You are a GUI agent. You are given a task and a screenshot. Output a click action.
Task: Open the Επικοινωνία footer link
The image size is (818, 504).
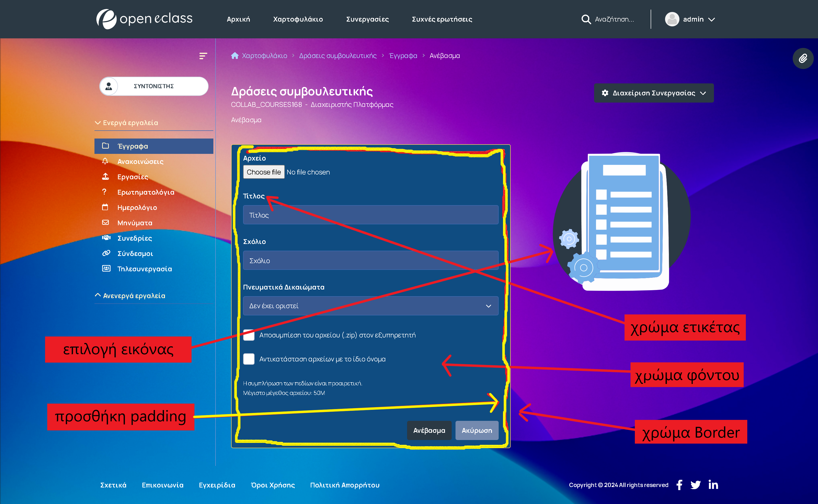click(x=163, y=485)
